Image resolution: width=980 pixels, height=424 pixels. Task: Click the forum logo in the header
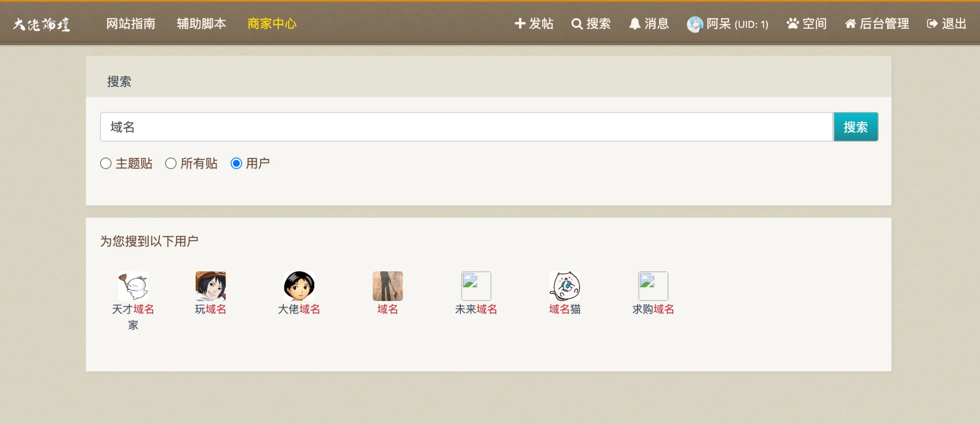coord(42,24)
